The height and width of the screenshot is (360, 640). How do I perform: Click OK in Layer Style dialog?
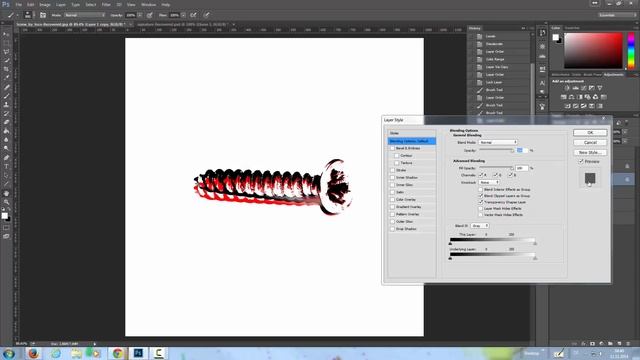tap(590, 133)
